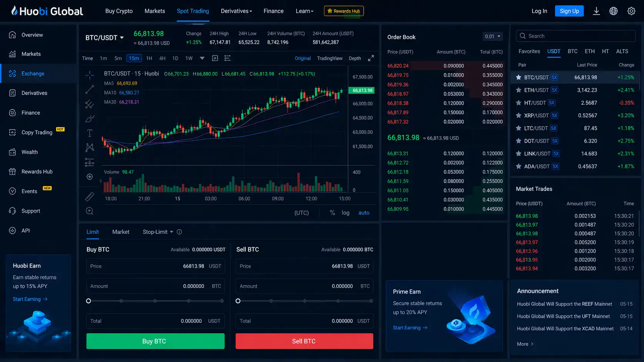This screenshot has height=362, width=644.
Task: Open the BTC/USDT pair selector dropdown
Action: pos(104,38)
